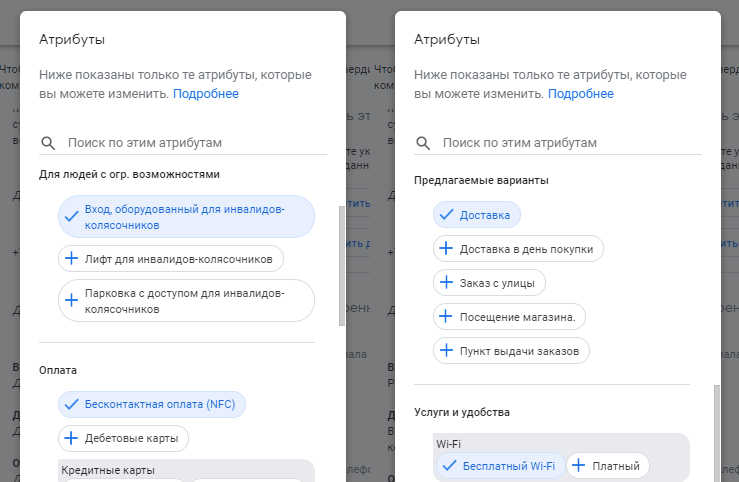
Task: Deselect 'Бесконтактная оплата (NFC)' chip
Action: [152, 404]
